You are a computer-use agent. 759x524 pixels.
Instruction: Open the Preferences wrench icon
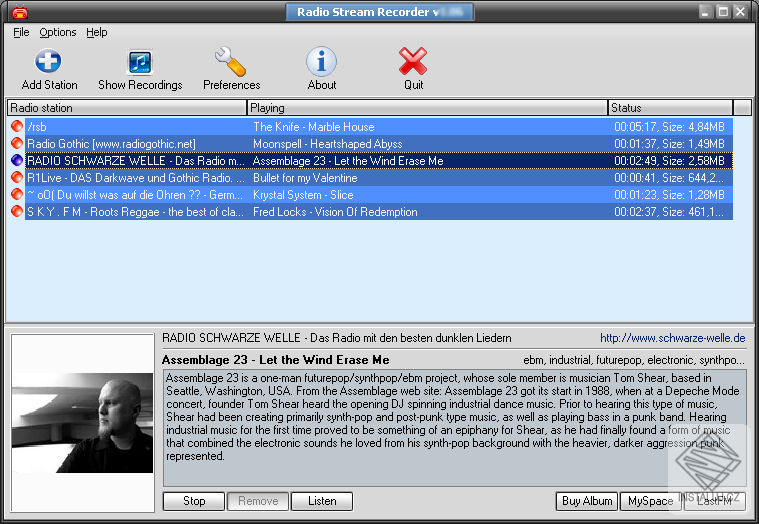pos(230,61)
